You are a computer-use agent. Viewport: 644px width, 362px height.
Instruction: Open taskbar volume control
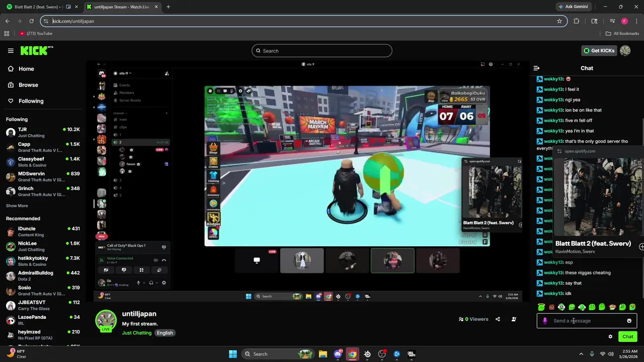tap(611, 354)
